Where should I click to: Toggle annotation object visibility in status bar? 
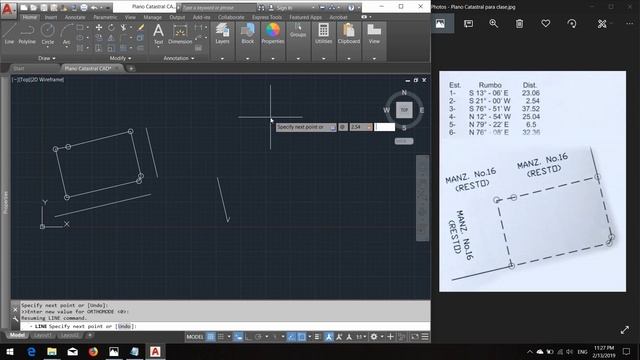tap(329, 337)
